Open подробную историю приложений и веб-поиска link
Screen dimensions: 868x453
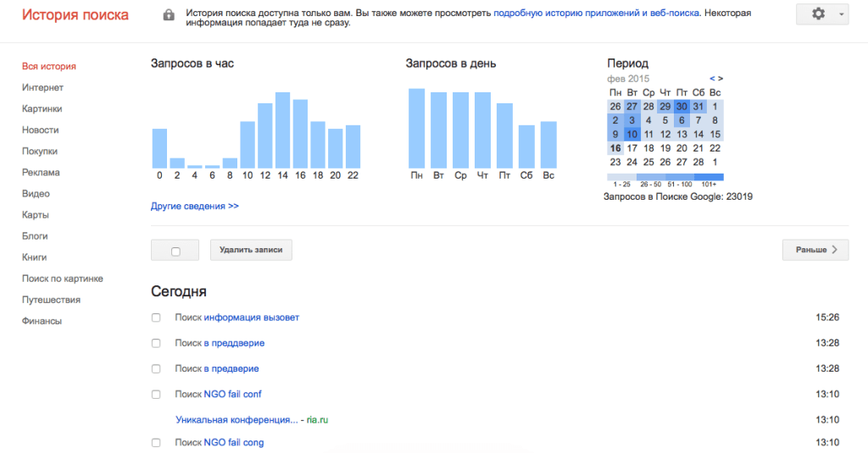click(597, 14)
